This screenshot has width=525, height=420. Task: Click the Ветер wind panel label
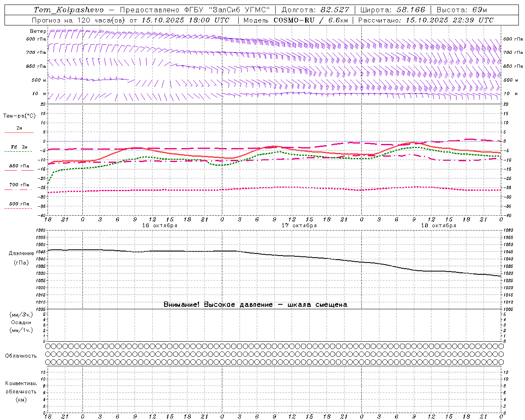tap(38, 31)
